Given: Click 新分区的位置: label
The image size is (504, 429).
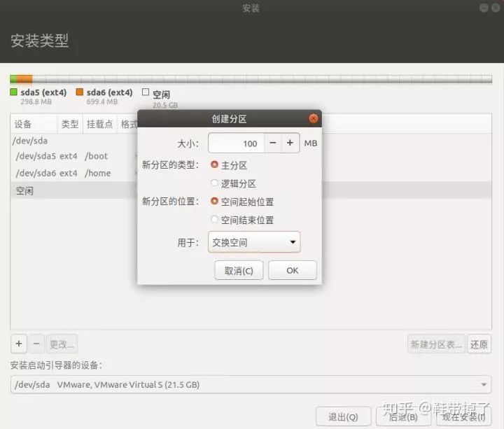Looking at the screenshot, I should tap(171, 201).
